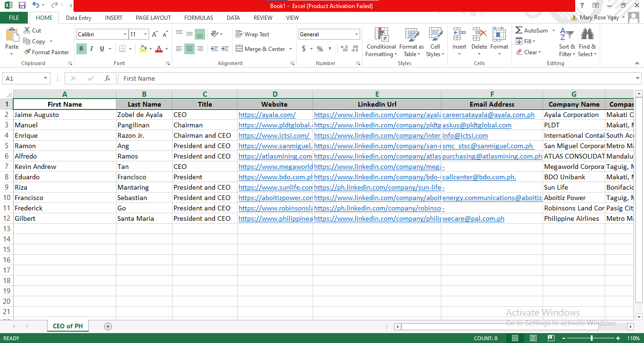Image resolution: width=644 pixels, height=343 pixels.
Task: Decrease decimal places
Action: point(355,49)
